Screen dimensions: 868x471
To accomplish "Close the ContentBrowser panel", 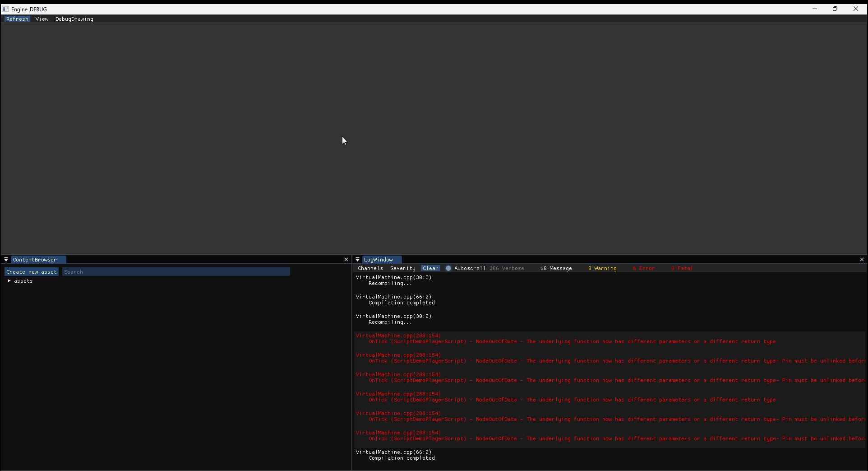I will [x=346, y=260].
